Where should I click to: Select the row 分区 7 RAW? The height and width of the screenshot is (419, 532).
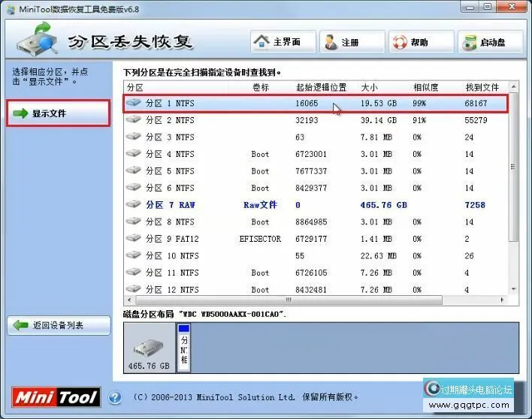pos(316,205)
